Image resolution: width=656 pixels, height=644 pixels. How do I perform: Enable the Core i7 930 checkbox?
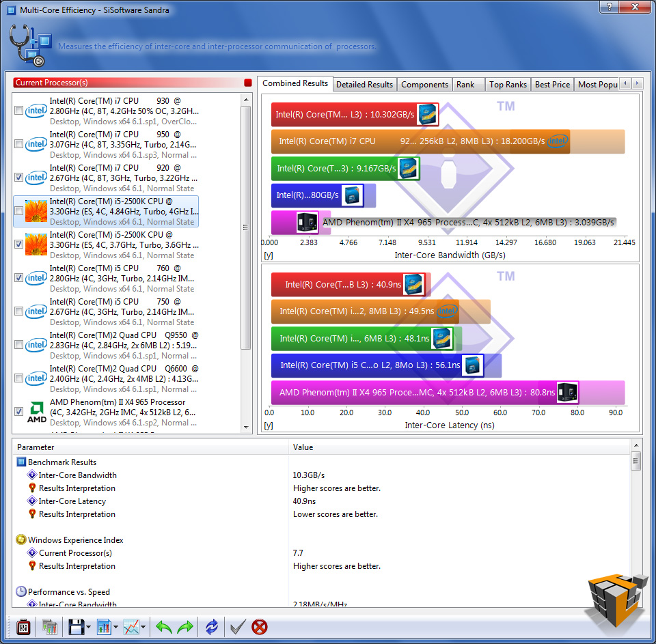pyautogui.click(x=19, y=111)
